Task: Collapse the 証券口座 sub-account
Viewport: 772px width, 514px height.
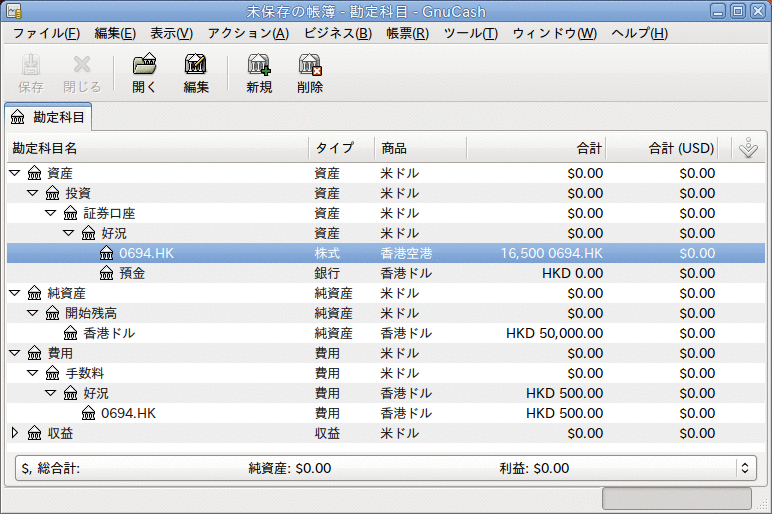Action: 51,213
